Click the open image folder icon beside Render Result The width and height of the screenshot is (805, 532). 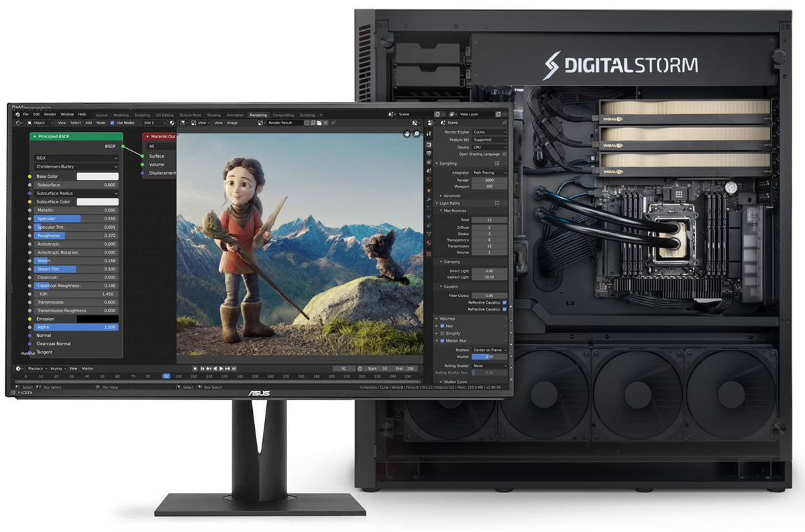point(319,123)
